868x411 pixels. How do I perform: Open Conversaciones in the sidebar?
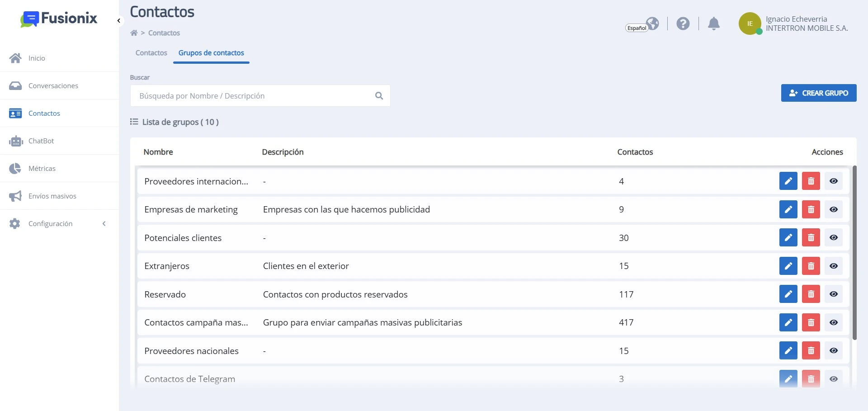click(x=59, y=86)
